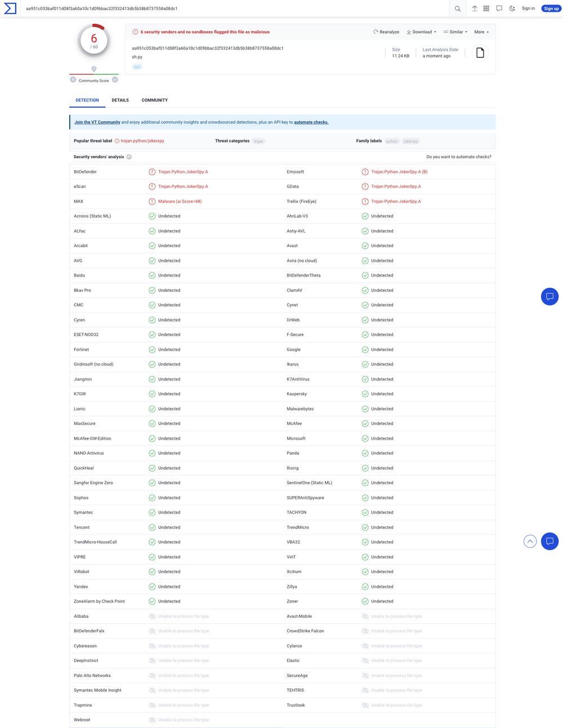The image size is (563, 728).
Task: Open the Download dropdown
Action: [421, 32]
